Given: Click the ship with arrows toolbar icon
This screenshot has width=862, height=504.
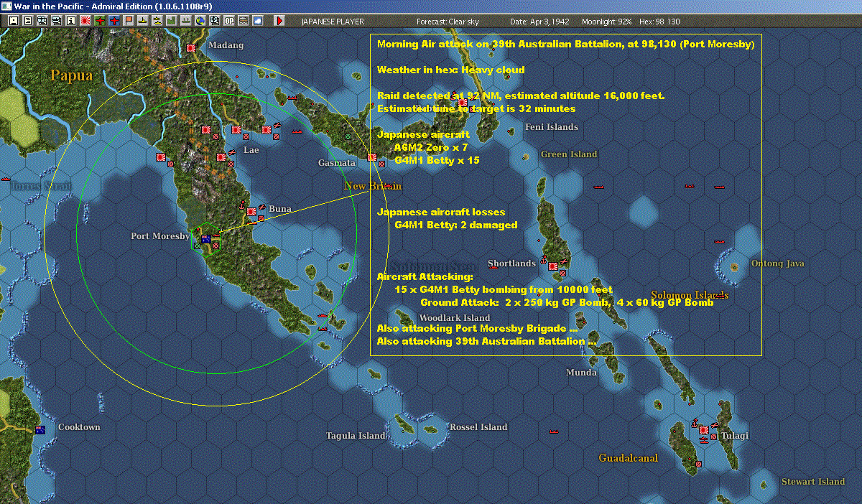Looking at the screenshot, I should coord(185,22).
